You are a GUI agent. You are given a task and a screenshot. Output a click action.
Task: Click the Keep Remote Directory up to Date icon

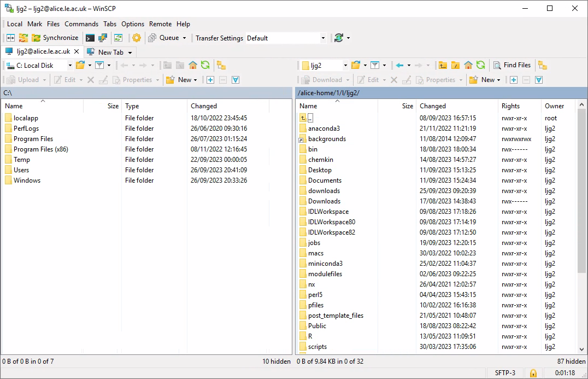[119, 38]
